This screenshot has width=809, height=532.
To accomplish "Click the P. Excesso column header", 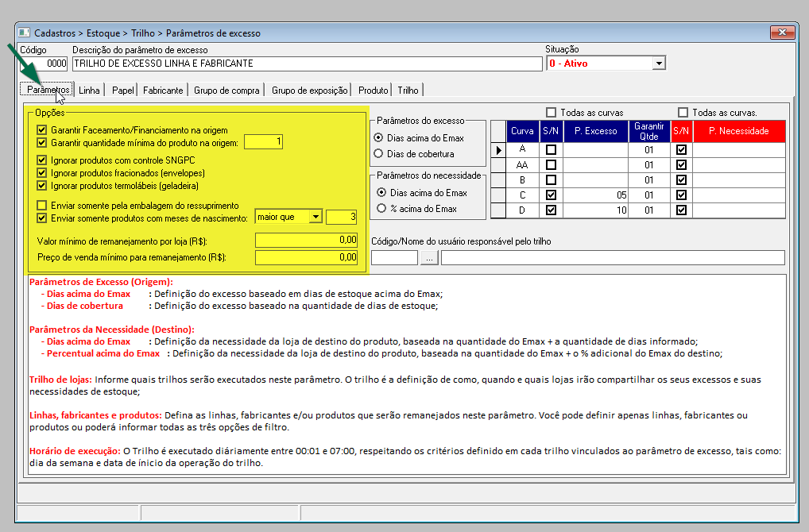I will [x=596, y=132].
